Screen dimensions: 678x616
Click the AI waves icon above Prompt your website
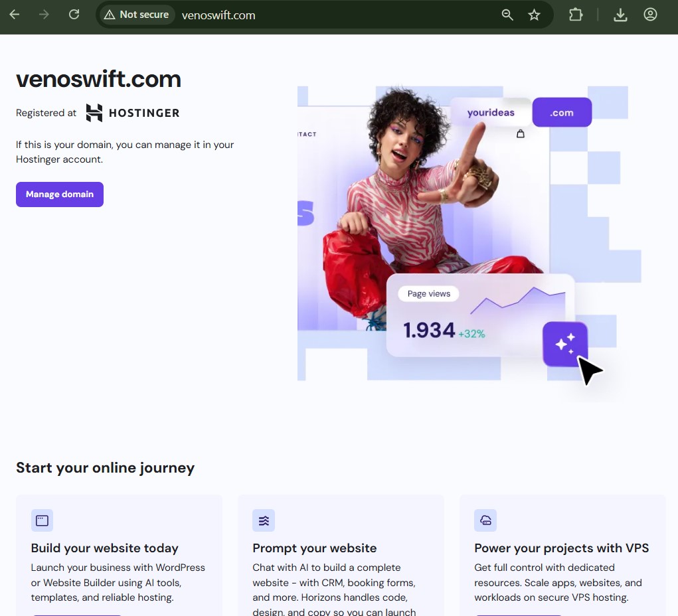click(x=264, y=520)
